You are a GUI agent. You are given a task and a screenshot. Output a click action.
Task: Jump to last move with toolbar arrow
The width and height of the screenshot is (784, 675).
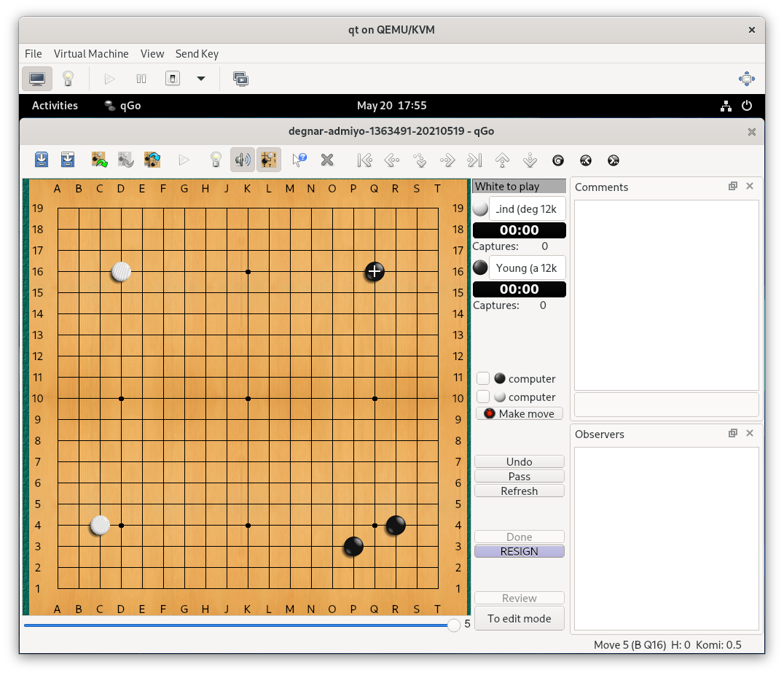pos(474,160)
